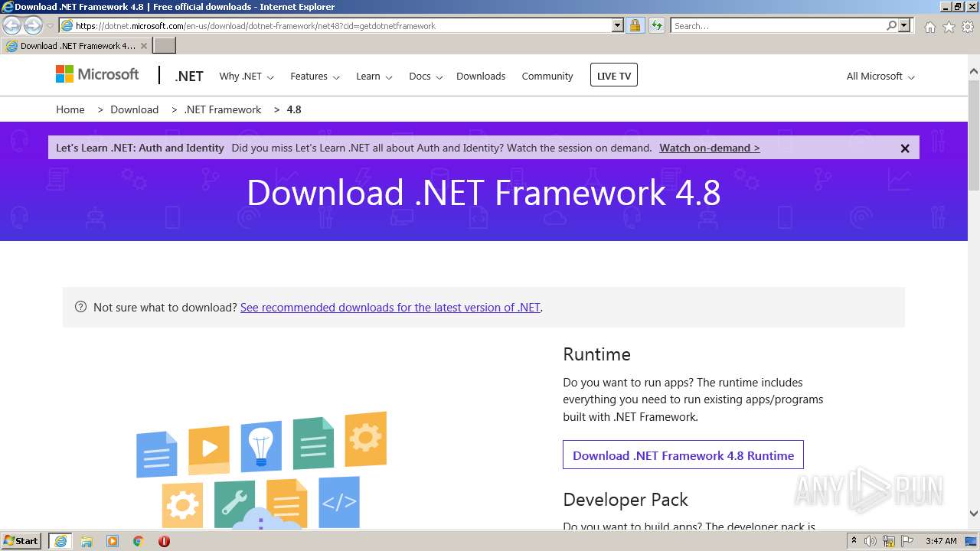Open recent pages dropdown beside forward arrow
980x551 pixels.
[51, 26]
